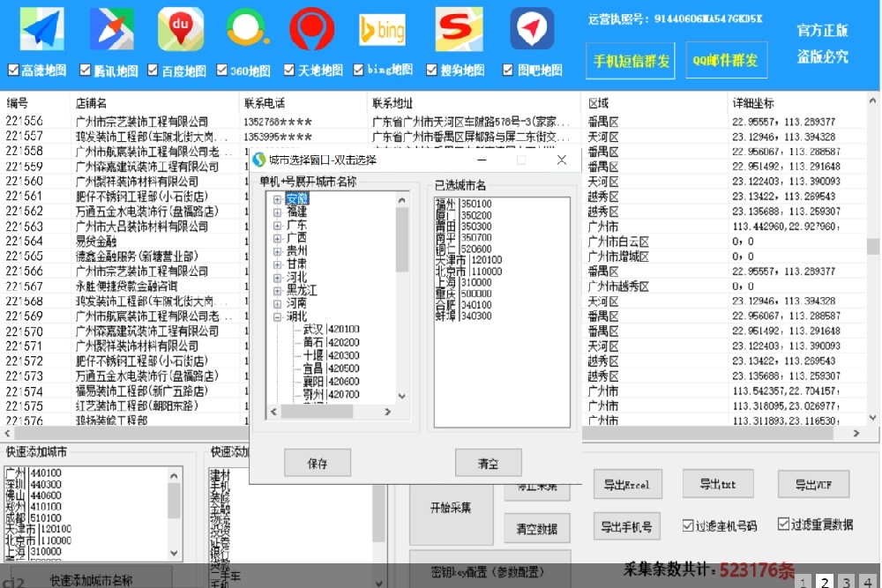Go to page 1
This screenshot has width=882, height=588.
[803, 583]
